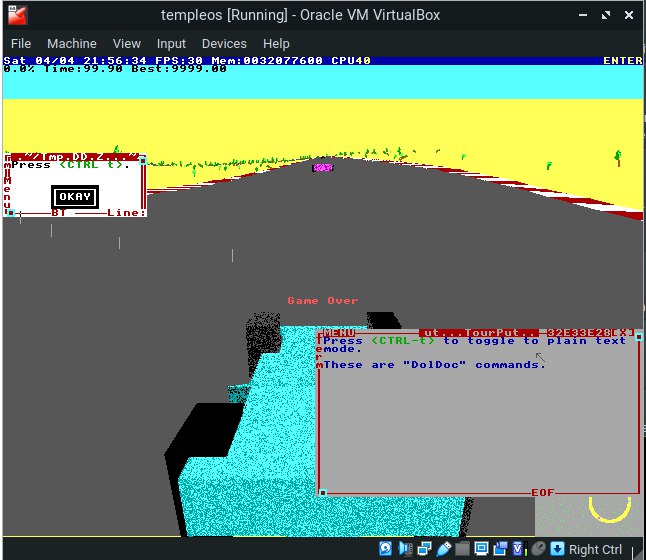646x560 pixels.
Task: Click 'Mem:0032077600' in TempleOS status bar
Action: click(267, 61)
